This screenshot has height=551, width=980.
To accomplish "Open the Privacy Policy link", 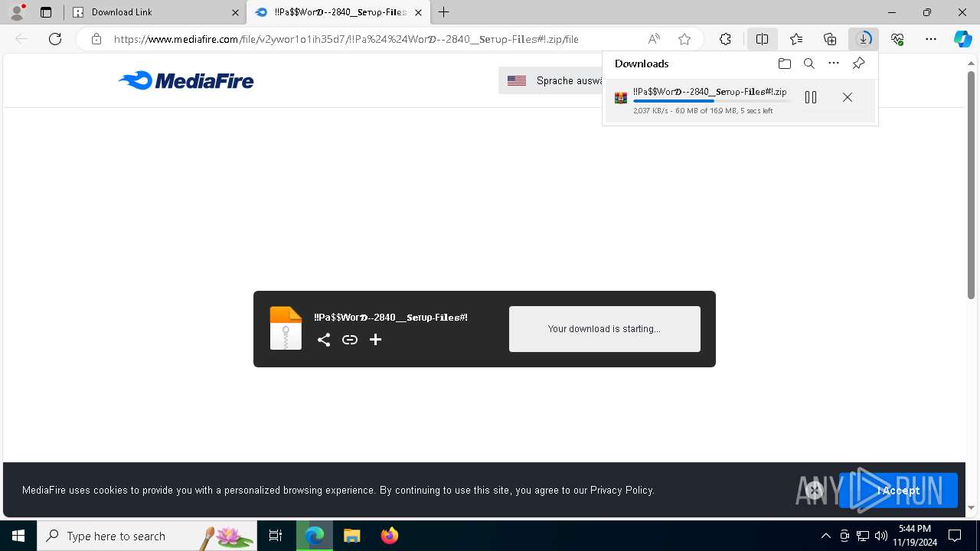I will [x=622, y=490].
